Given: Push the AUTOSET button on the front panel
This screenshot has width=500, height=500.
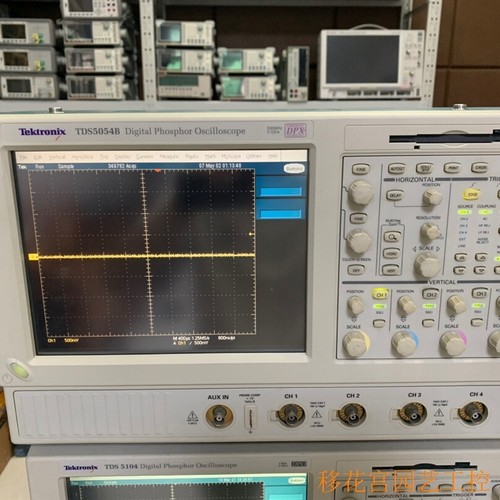Looking at the screenshot, I should (x=397, y=168).
